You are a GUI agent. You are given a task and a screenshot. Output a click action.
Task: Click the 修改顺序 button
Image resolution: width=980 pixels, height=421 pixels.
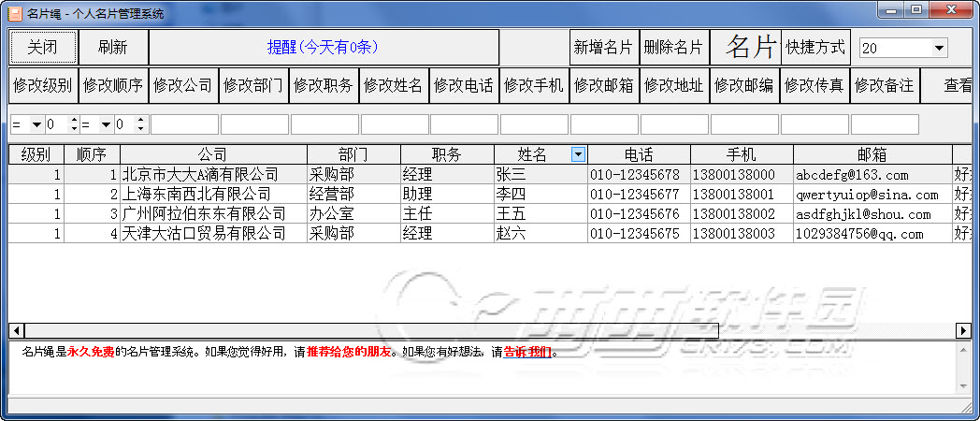[x=113, y=86]
